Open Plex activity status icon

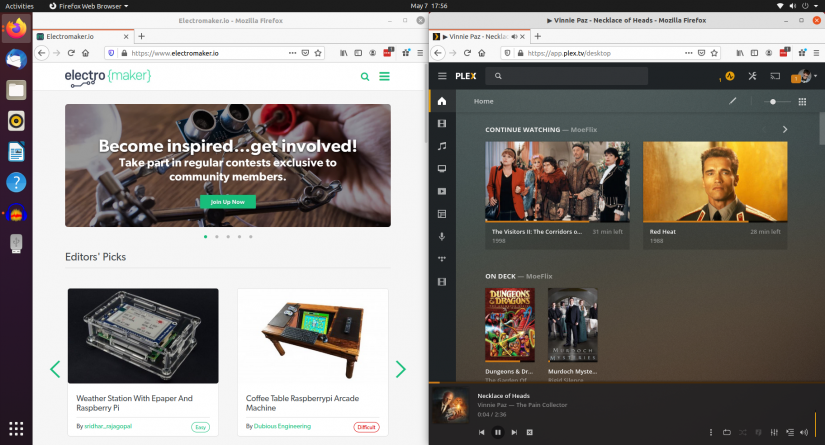coord(730,76)
